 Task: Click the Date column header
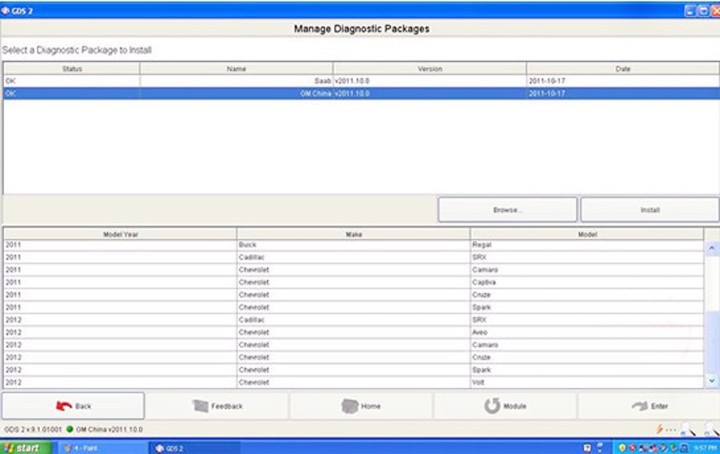pyautogui.click(x=623, y=69)
